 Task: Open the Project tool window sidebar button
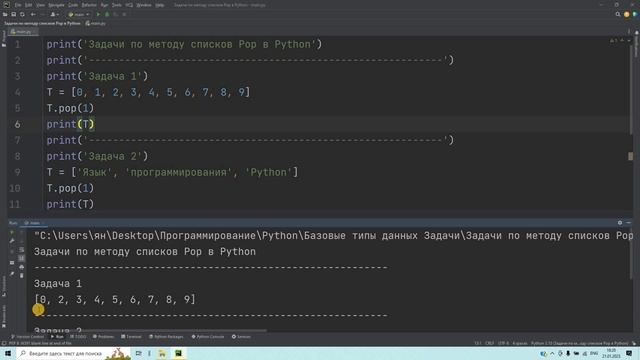click(4, 39)
